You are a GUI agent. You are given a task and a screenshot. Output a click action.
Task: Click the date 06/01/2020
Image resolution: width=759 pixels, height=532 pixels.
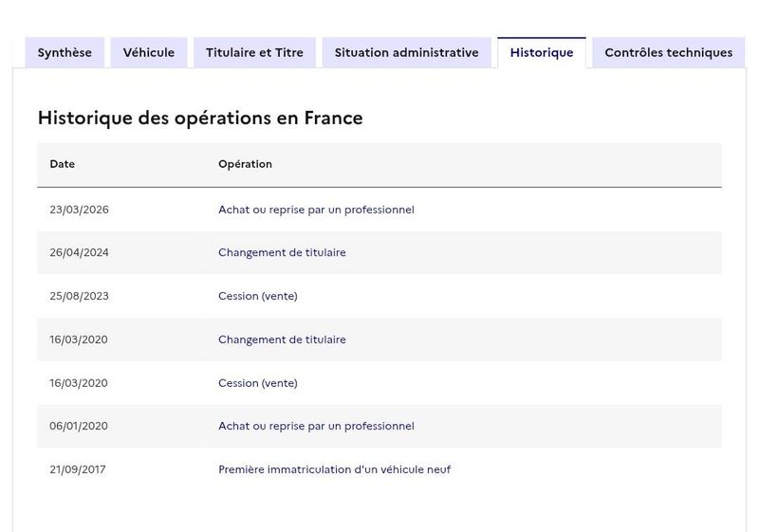[x=79, y=426]
